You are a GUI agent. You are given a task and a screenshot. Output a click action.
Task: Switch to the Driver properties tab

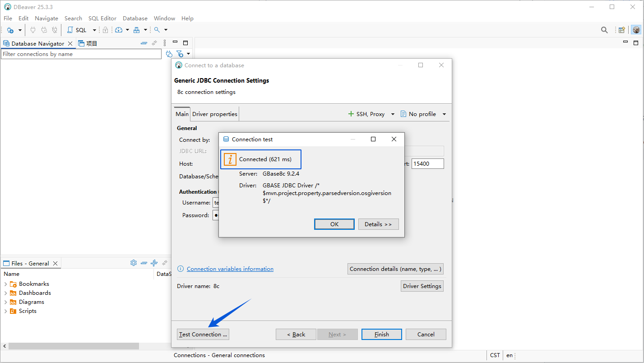pos(214,114)
